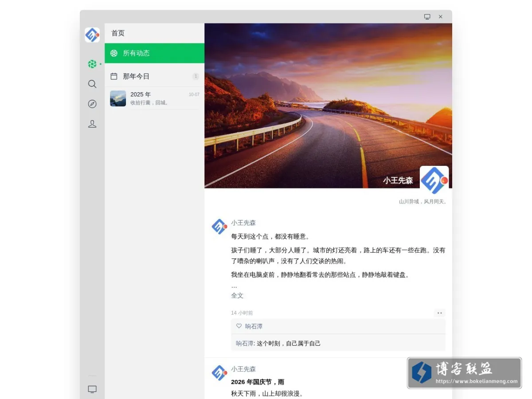Click the line 每天到这个点，都没有睡意。

point(270,237)
